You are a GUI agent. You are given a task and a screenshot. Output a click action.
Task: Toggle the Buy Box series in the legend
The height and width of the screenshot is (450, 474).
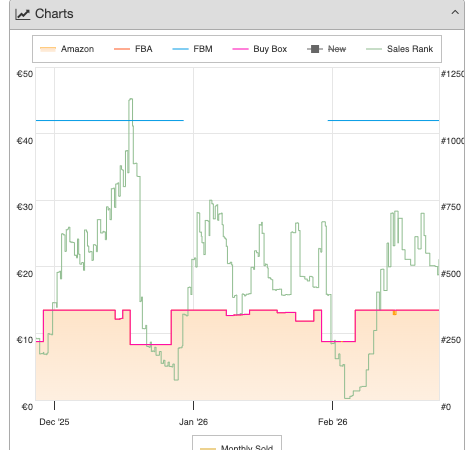(259, 49)
